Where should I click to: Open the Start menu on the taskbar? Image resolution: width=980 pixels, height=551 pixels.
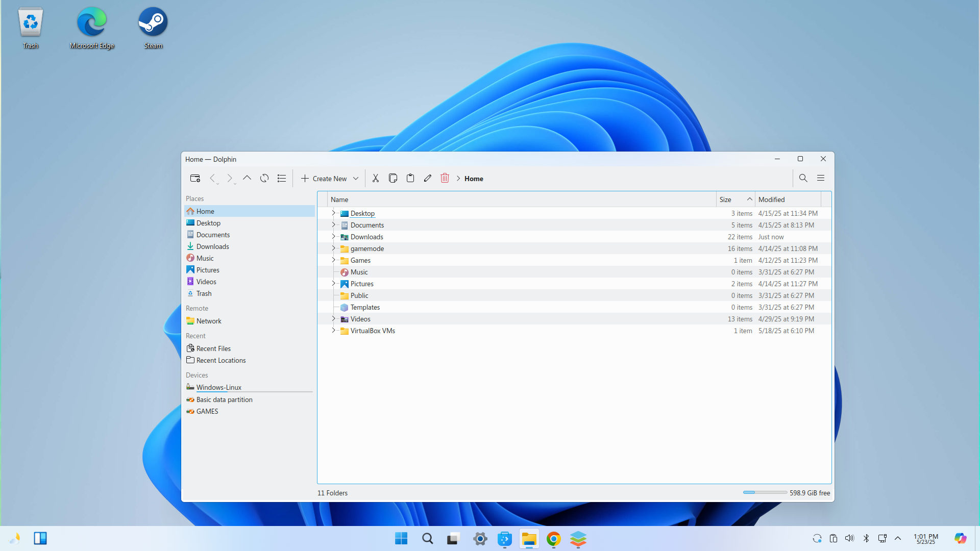pos(401,538)
